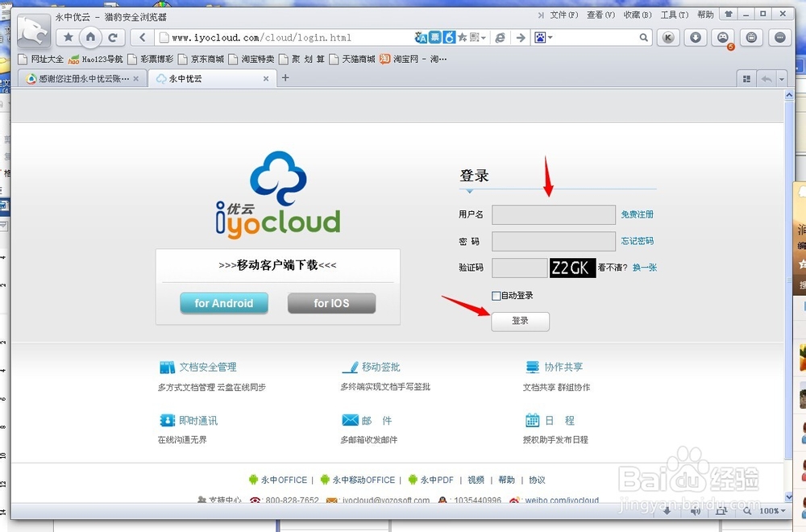Viewport: 806px width, 532px height.
Task: Restore closed tab with undo arrow
Action: [x=767, y=79]
